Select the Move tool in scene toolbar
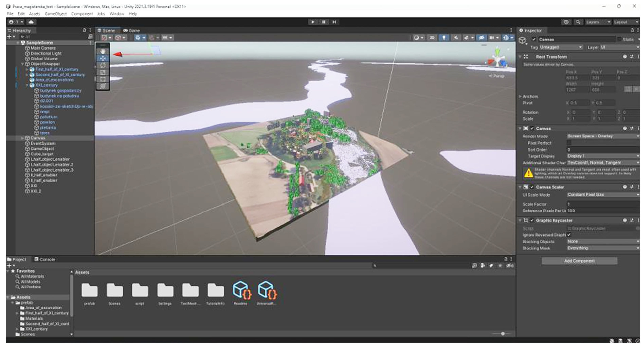The image size is (644, 348). (x=103, y=58)
